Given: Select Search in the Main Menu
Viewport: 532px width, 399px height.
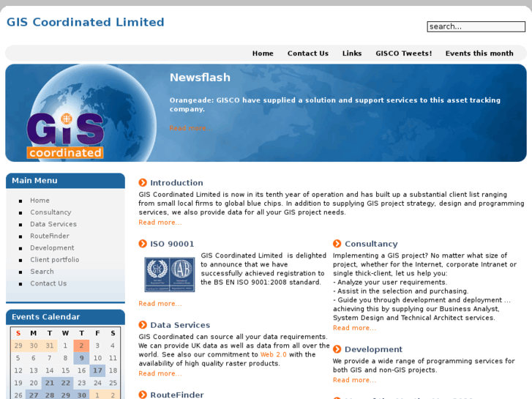Looking at the screenshot, I should point(42,272).
